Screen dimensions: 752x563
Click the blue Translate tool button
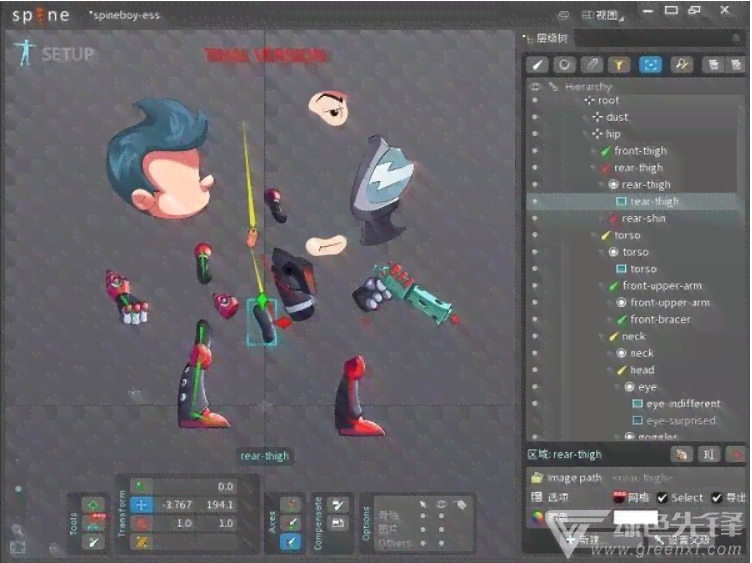(x=141, y=504)
